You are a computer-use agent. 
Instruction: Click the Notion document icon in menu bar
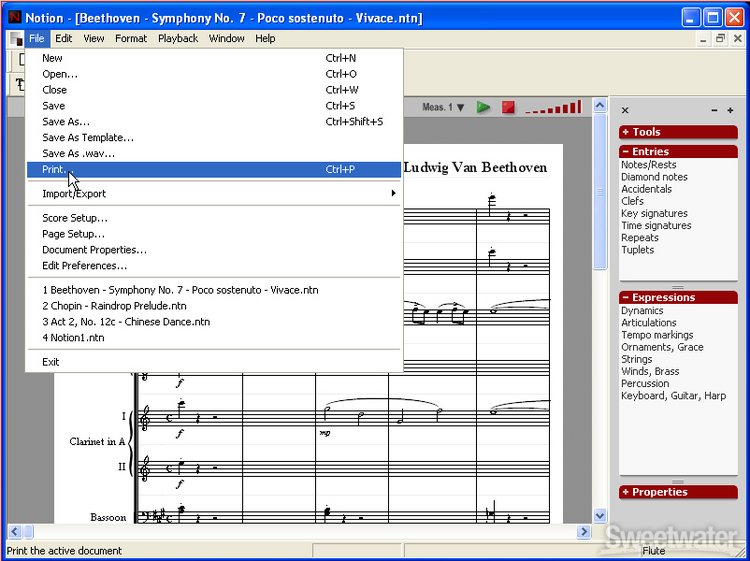pyautogui.click(x=16, y=39)
